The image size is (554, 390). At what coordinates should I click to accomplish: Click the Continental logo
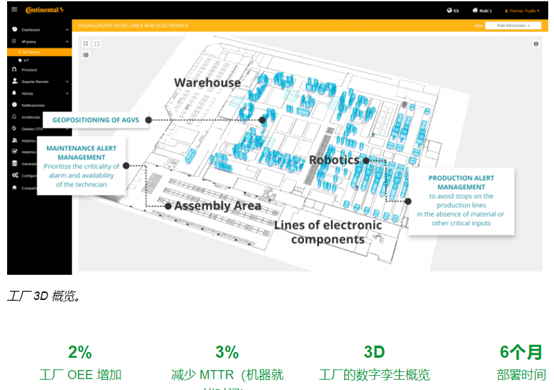pyautogui.click(x=44, y=10)
